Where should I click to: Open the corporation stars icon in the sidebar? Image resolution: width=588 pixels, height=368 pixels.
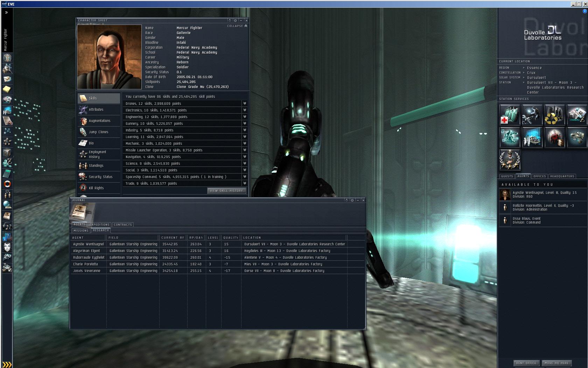coord(7,142)
